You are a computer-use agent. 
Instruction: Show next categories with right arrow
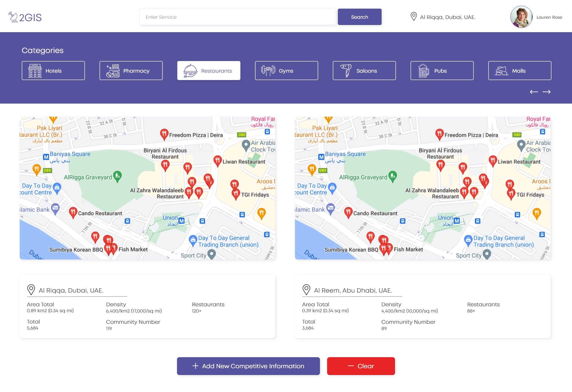(546, 92)
